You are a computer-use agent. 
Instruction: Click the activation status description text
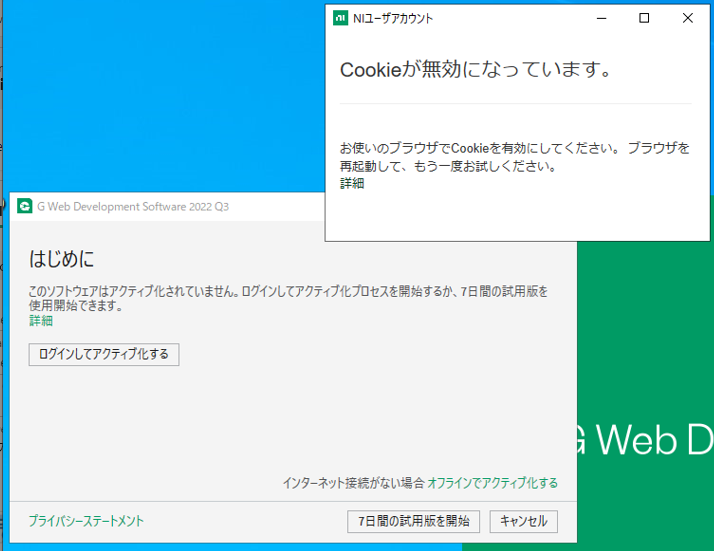coord(288,298)
